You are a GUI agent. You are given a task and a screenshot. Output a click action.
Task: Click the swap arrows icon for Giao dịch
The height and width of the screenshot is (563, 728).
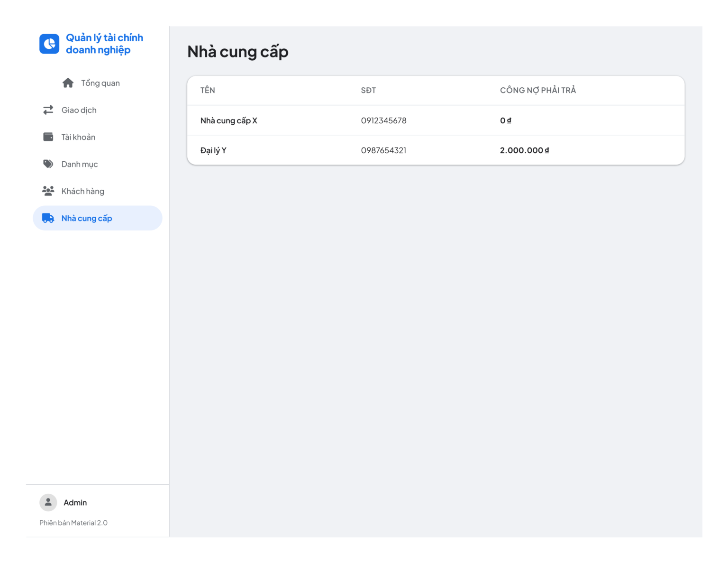tap(48, 110)
